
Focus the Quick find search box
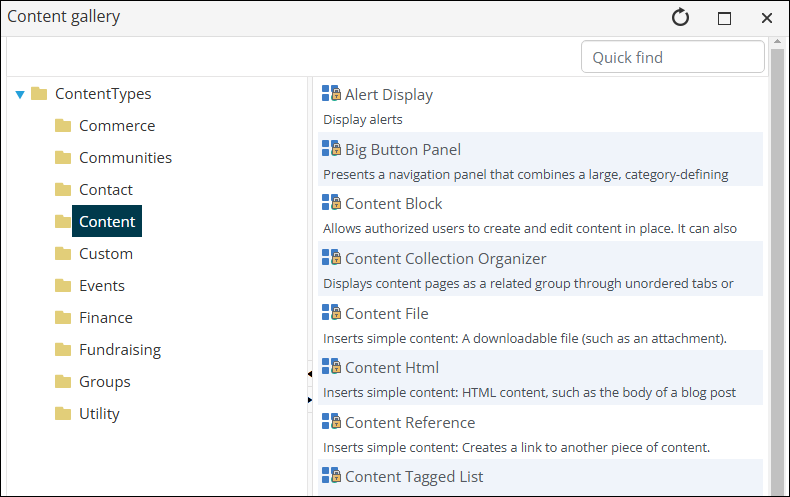673,57
